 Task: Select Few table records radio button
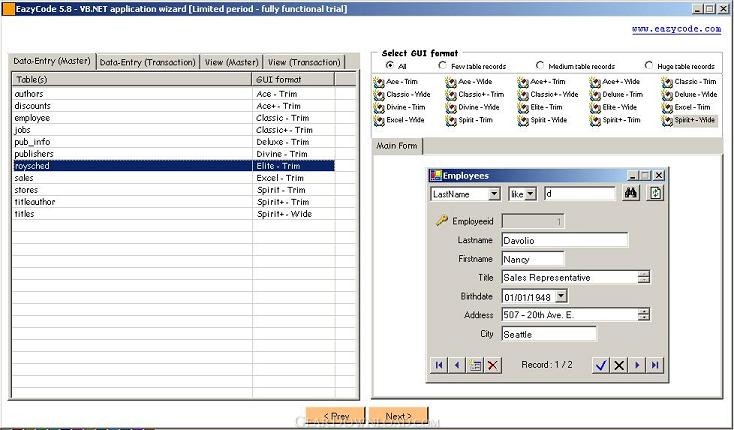click(x=442, y=66)
